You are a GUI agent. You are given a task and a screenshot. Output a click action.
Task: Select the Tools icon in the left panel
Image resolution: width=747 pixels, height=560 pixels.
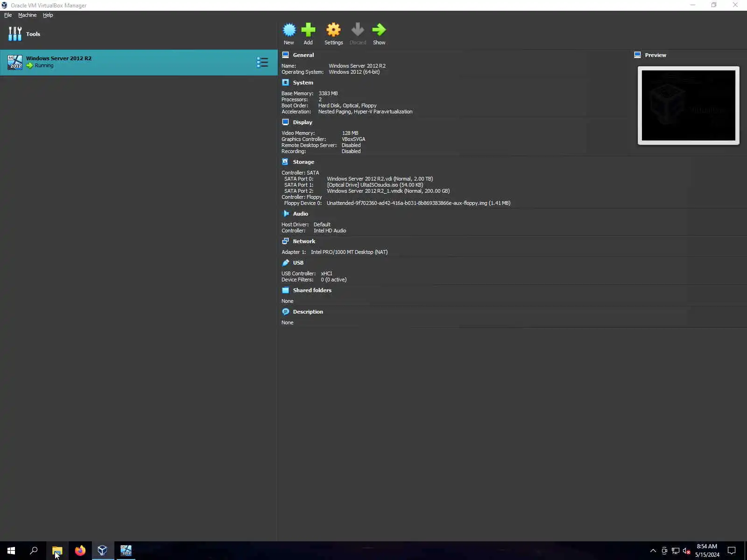pyautogui.click(x=15, y=34)
